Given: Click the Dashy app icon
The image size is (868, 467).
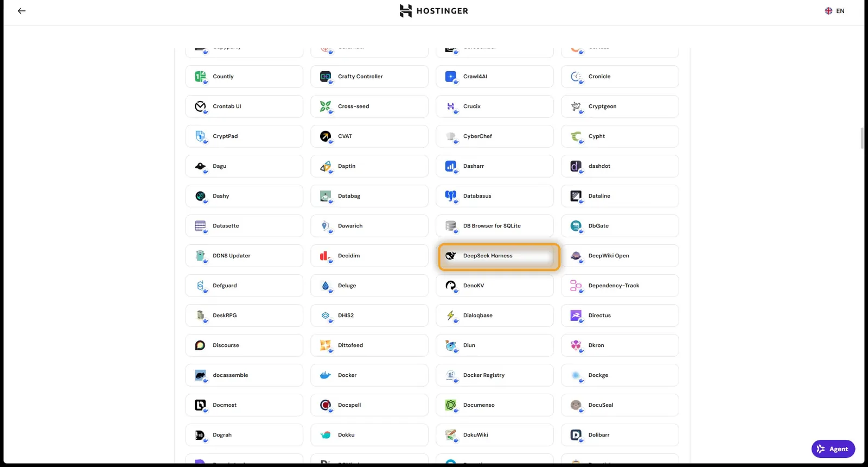Looking at the screenshot, I should (200, 196).
